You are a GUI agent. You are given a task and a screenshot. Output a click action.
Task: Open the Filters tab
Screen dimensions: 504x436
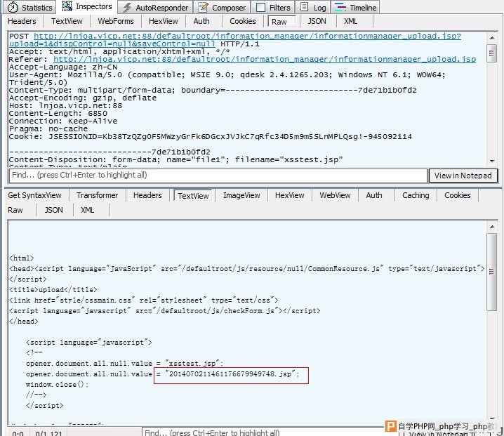coord(274,8)
